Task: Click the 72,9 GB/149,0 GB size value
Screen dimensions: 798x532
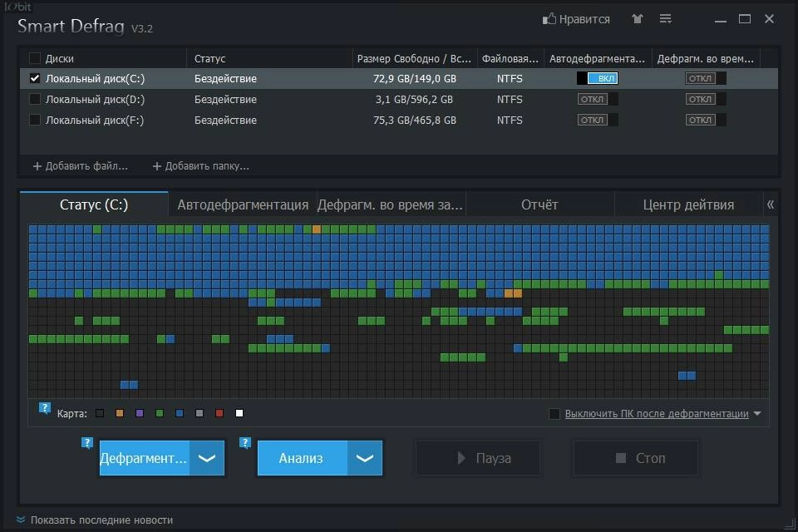Action: [x=415, y=78]
